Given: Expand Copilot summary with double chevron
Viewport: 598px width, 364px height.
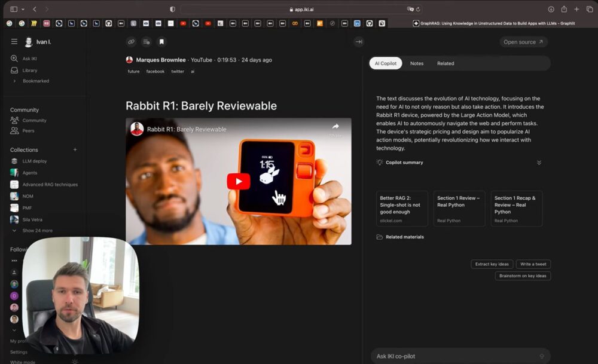Looking at the screenshot, I should (x=539, y=163).
